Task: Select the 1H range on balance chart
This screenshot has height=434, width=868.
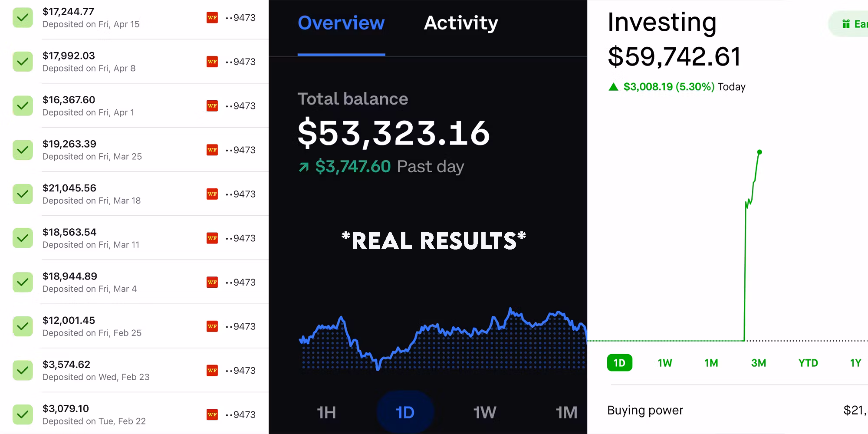Action: point(326,412)
